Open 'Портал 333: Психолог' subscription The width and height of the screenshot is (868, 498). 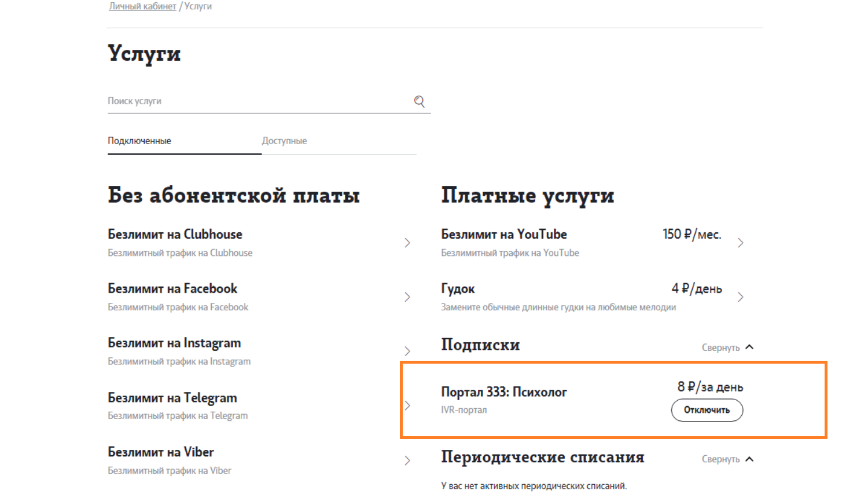click(504, 392)
